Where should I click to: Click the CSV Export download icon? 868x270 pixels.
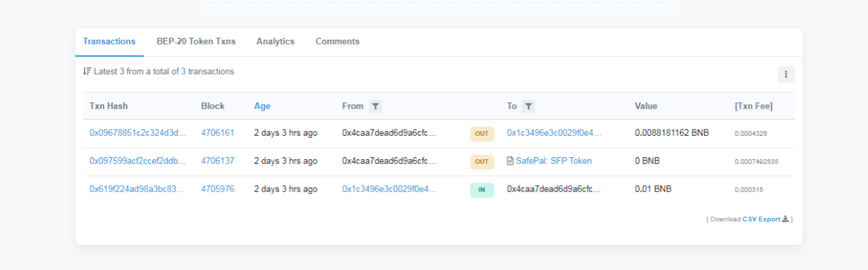786,219
